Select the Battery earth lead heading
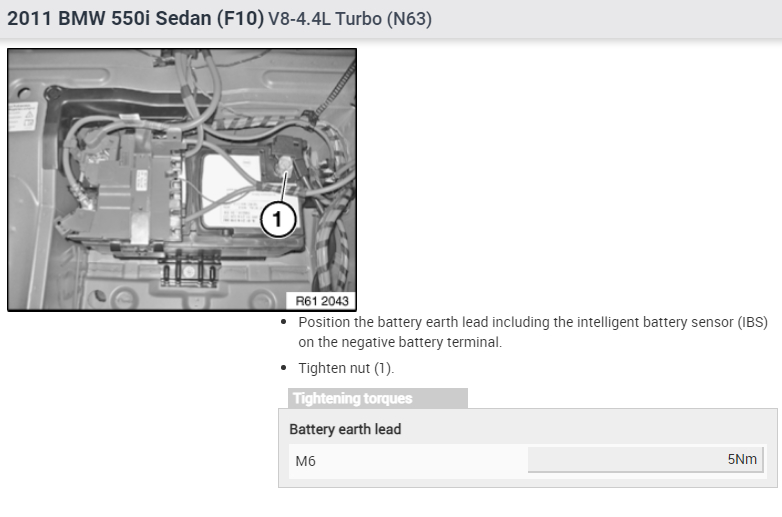The height and width of the screenshot is (517, 782). click(345, 429)
